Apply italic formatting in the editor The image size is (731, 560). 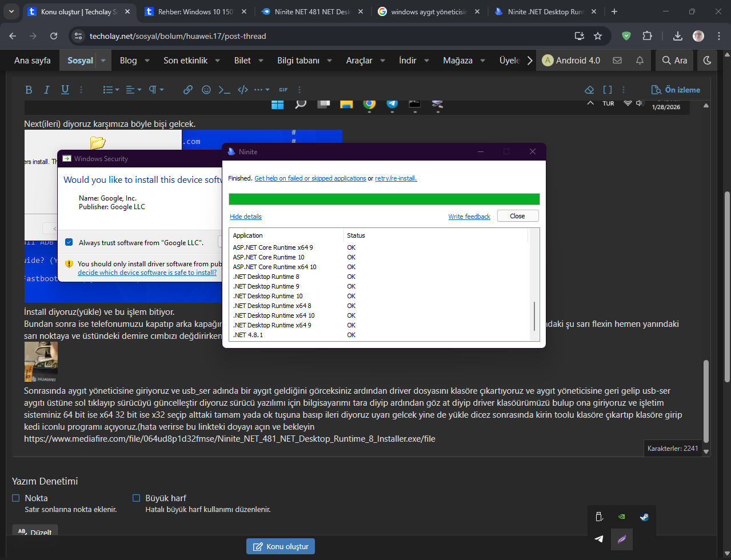[x=47, y=90]
